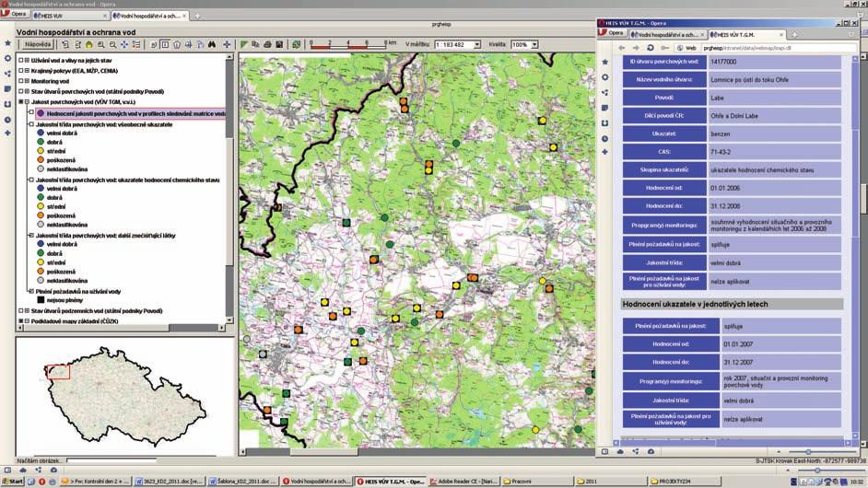The height and width of the screenshot is (488, 868).
Task: Click the save diskette icon in map toolbar
Action: [279, 44]
